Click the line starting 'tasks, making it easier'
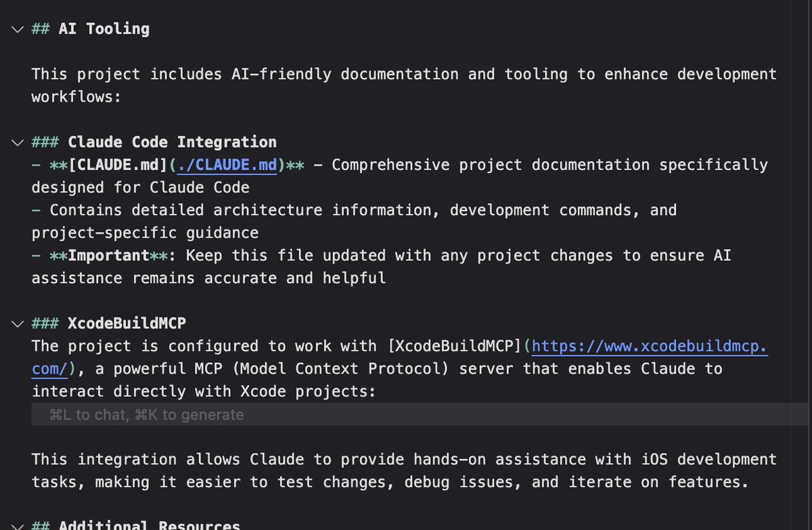The image size is (812, 530). tap(390, 482)
